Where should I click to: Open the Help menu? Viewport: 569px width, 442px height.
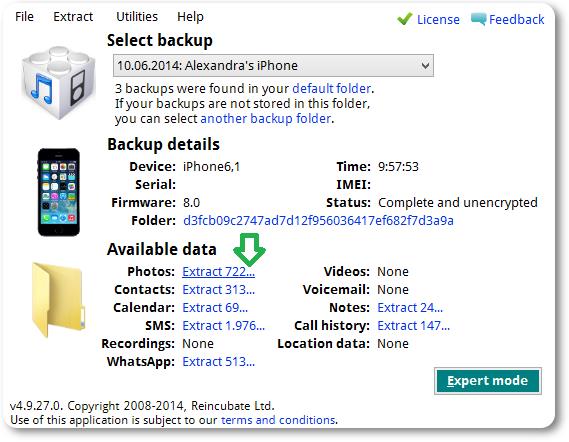point(190,17)
